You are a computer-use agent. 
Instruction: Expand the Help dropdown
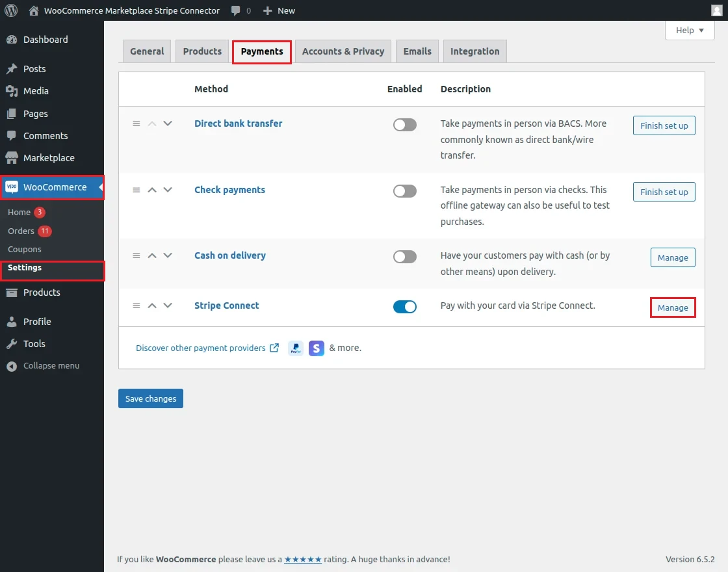pyautogui.click(x=690, y=30)
